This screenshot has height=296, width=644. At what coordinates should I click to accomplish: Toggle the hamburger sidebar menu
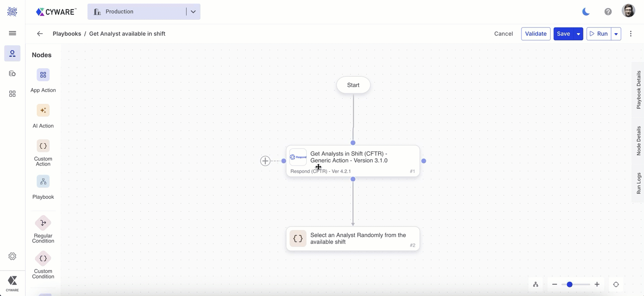(x=13, y=33)
